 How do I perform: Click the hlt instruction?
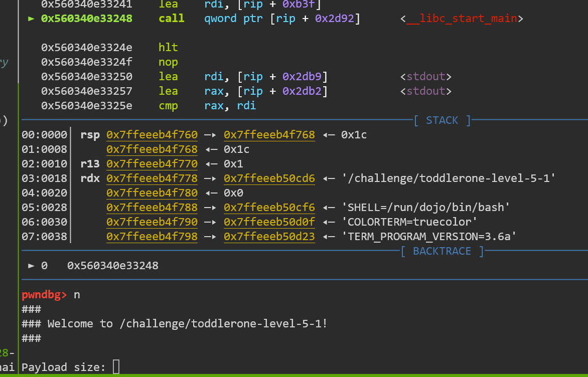pos(168,47)
